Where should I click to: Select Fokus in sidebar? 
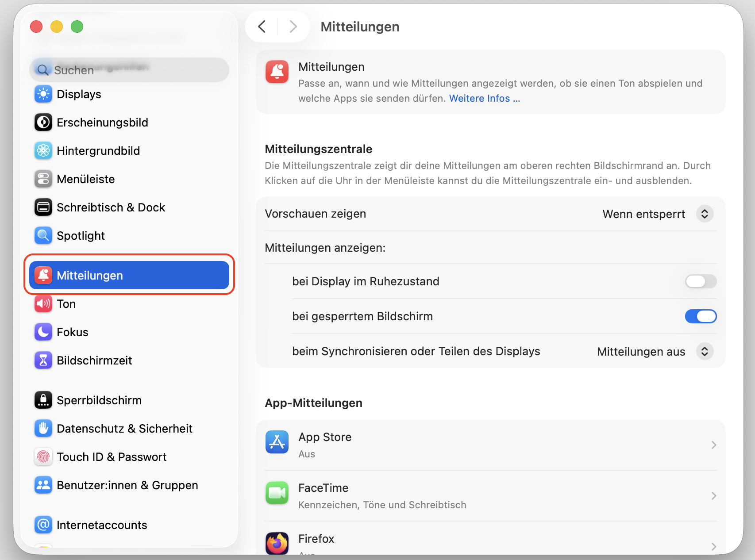[129, 332]
